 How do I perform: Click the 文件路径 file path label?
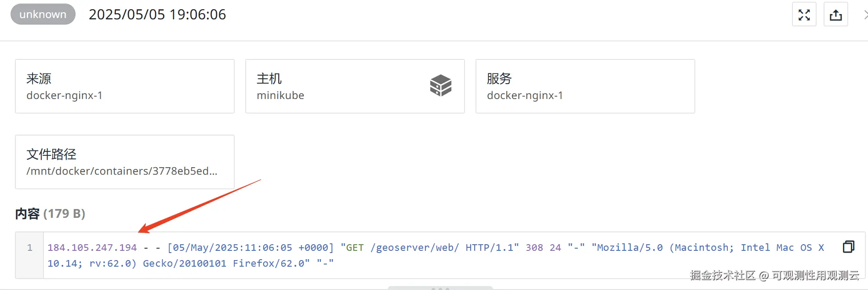click(x=51, y=154)
